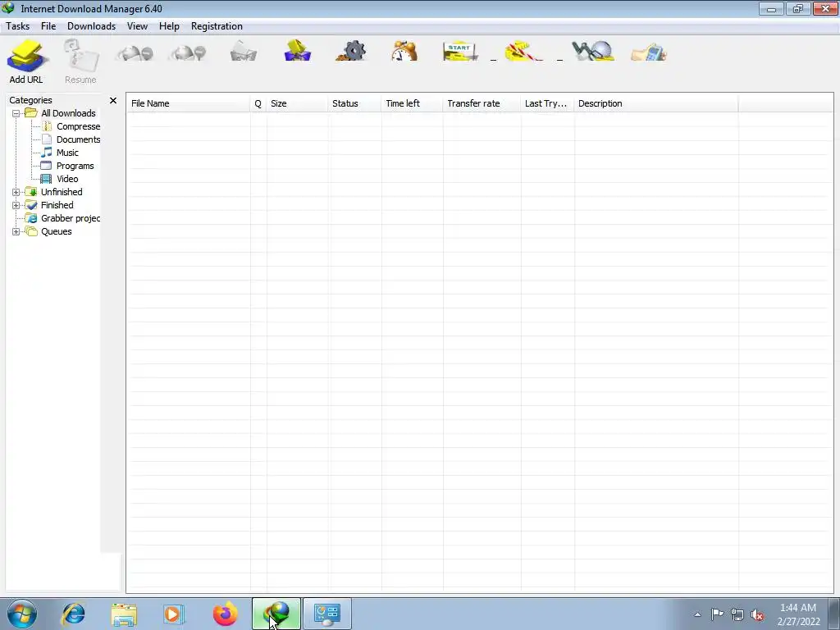Select the Unfinished category
Viewport: 840px width, 630px height.
click(62, 192)
